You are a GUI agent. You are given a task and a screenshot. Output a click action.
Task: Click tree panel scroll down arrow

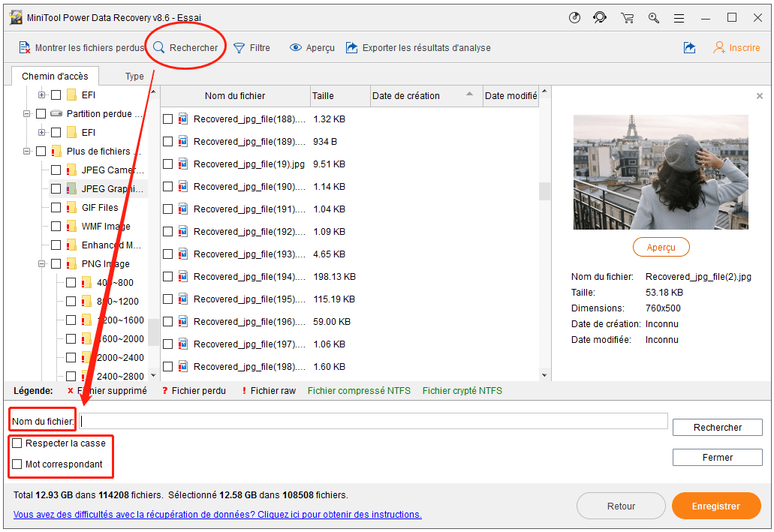click(x=153, y=375)
